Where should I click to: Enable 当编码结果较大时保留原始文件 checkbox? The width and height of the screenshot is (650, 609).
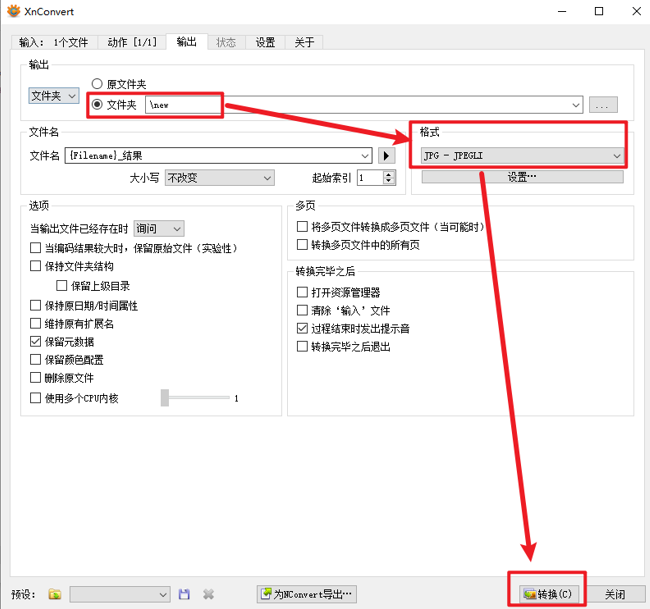35,248
